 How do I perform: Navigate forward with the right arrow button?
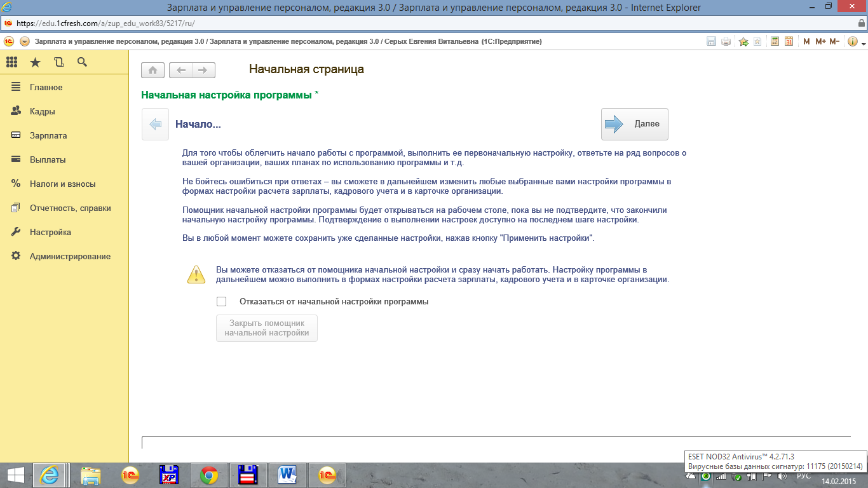point(203,70)
